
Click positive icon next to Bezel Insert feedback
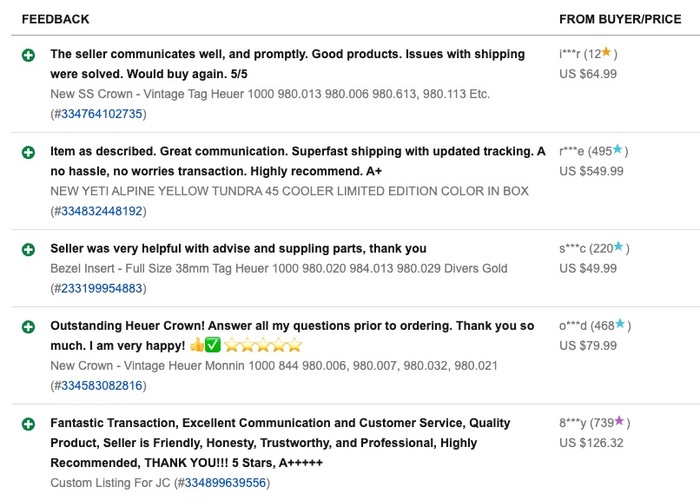[x=29, y=249]
